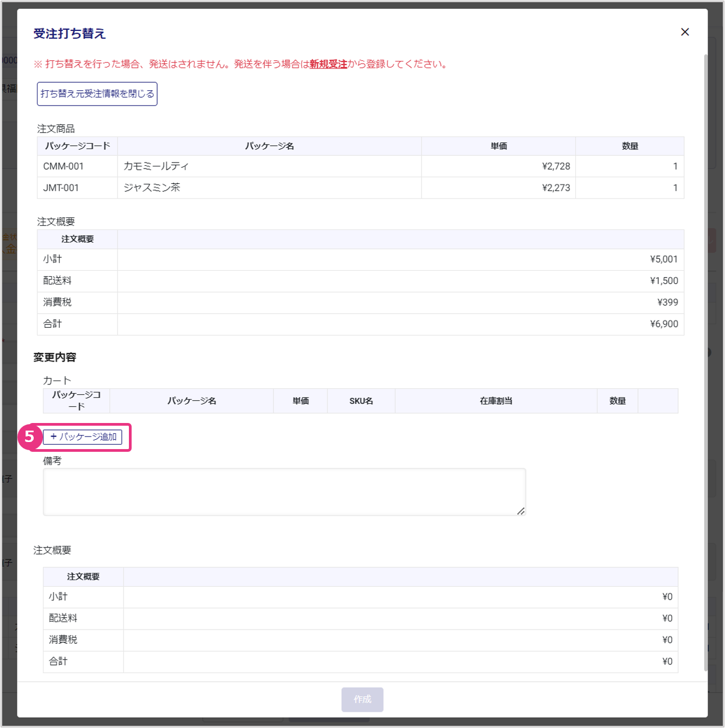Click the 変更内容 section heading

55,357
